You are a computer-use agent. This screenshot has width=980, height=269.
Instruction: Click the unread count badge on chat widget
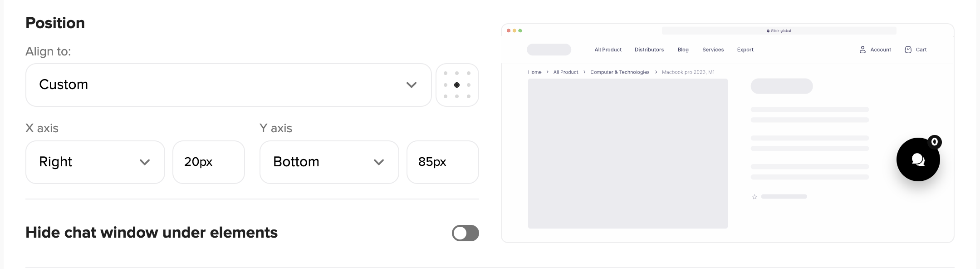[934, 142]
